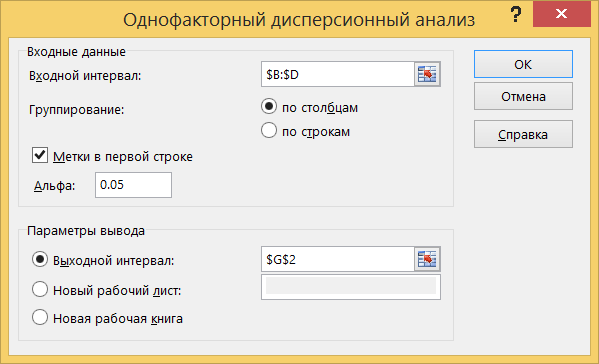Open the range selector for Входной интервал
Image resolution: width=599 pixels, height=364 pixels.
point(427,74)
